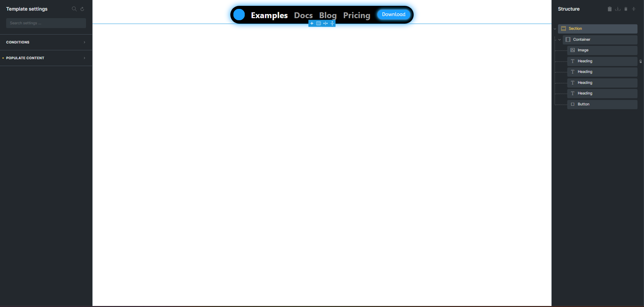Viewport: 644px width, 307px height.
Task: Click the Structure panel title
Action: coord(569,9)
